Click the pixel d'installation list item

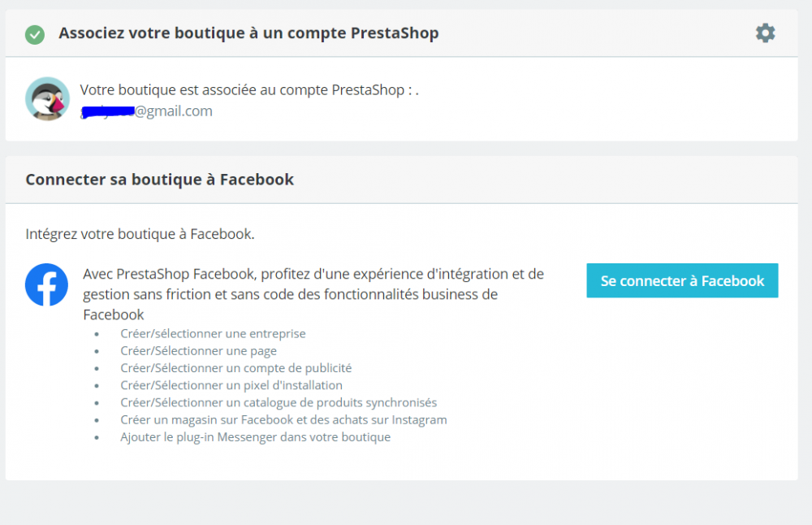click(x=231, y=385)
